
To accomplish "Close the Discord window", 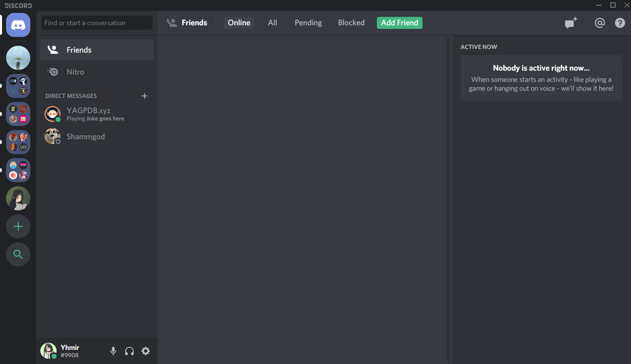I will click(x=627, y=5).
